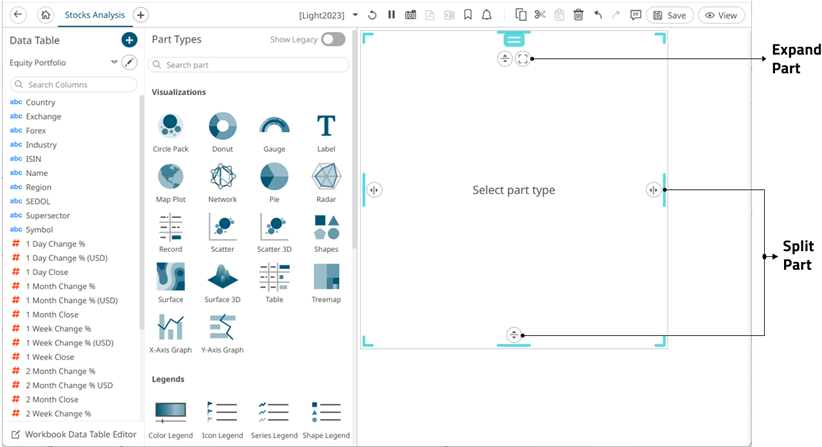Cut selected part with scissors icon
Screen dimensions: 822x447
click(540, 15)
